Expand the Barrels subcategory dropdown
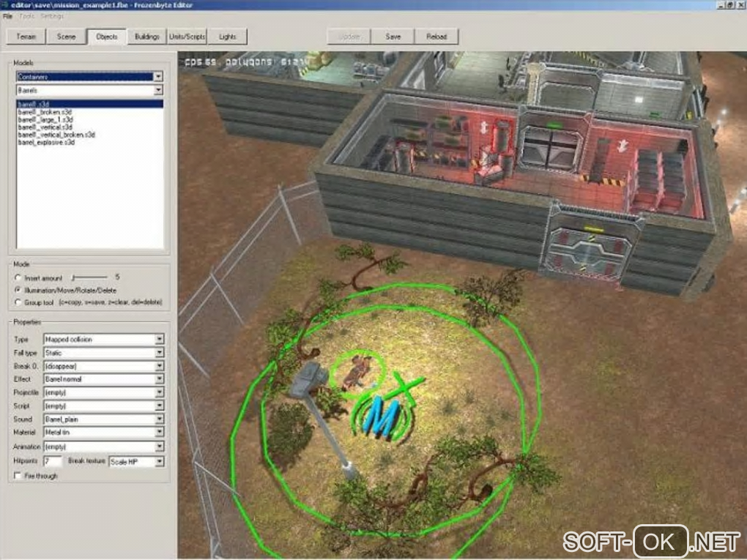 click(158, 90)
